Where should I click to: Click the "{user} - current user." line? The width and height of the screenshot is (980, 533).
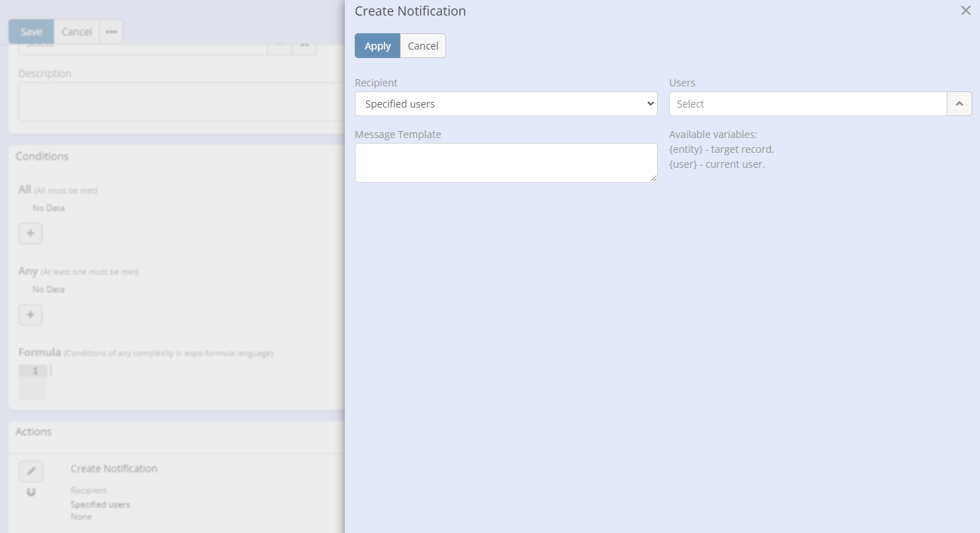717,164
